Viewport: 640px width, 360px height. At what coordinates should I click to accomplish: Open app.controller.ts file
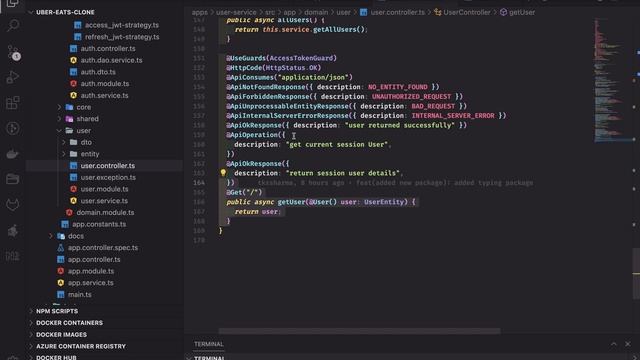pos(94,259)
